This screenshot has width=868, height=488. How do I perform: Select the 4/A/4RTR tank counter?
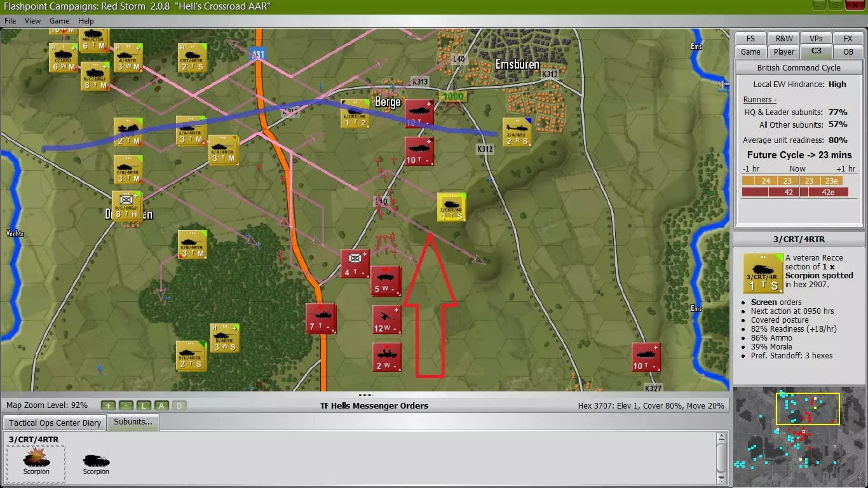click(224, 149)
